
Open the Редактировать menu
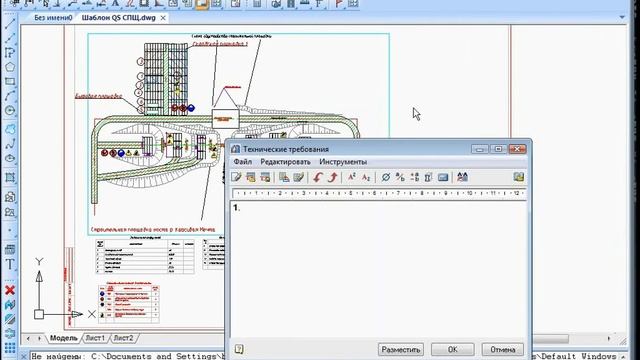(285, 162)
